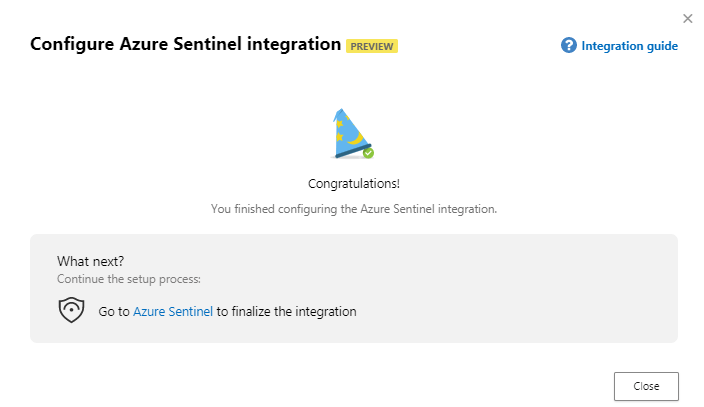Click the Congratulations! message
The width and height of the screenshot is (704, 407).
pyautogui.click(x=353, y=184)
